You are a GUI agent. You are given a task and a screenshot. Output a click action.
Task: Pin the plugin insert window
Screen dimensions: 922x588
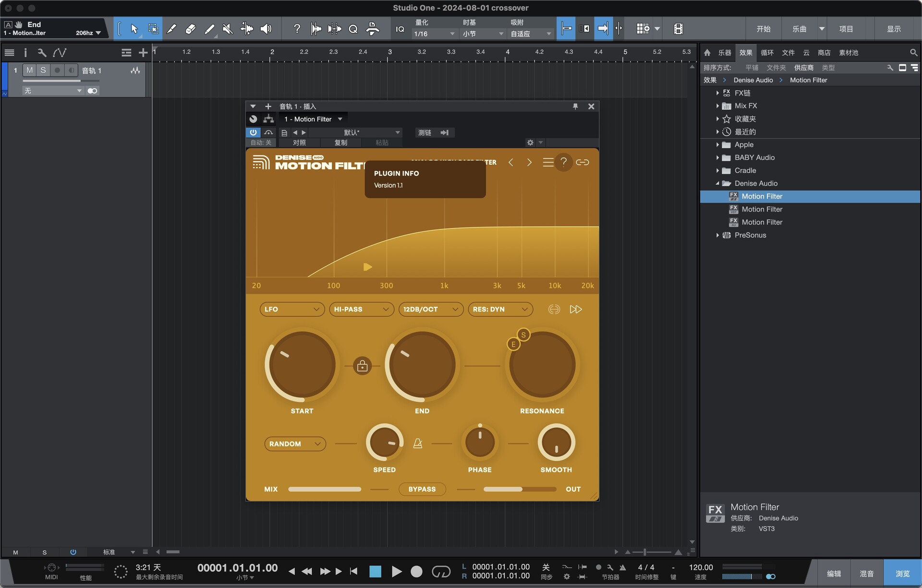575,107
